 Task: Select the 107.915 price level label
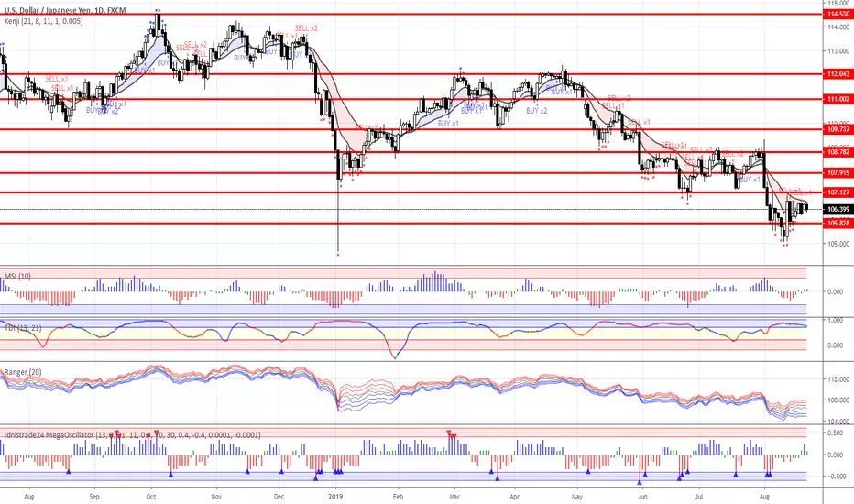coord(838,172)
